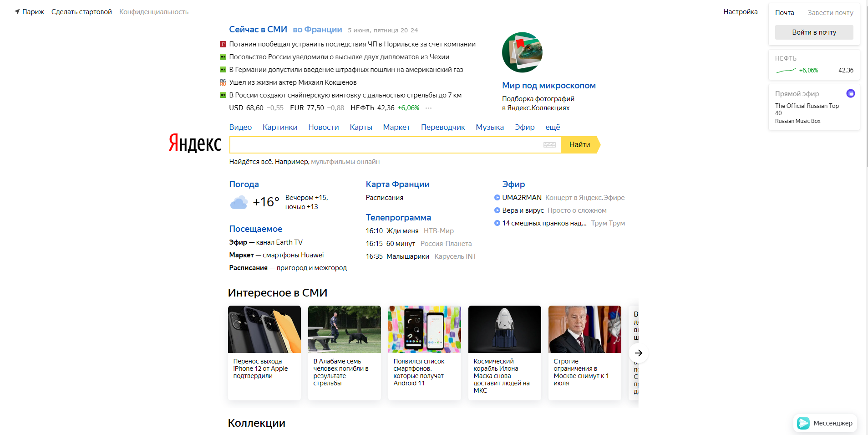868x435 pixels.
Task: Open Настройка settings link
Action: 741,12
